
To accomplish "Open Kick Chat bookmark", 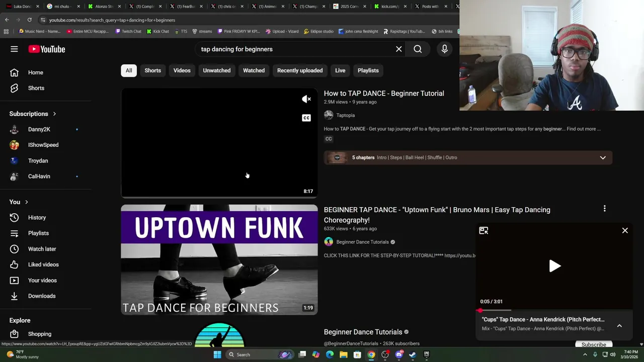I will click(x=157, y=31).
